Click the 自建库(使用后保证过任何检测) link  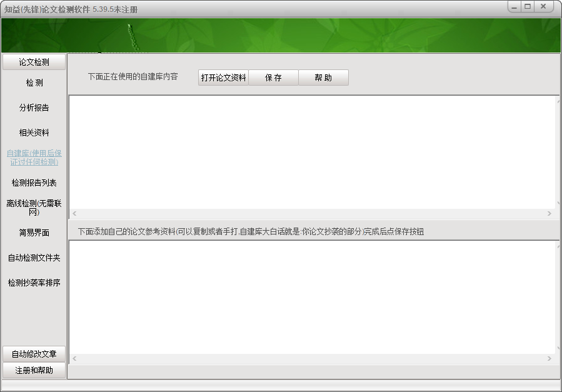34,158
